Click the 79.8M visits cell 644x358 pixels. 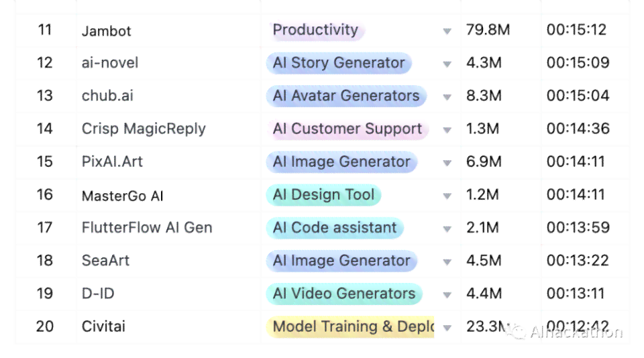pos(488,29)
